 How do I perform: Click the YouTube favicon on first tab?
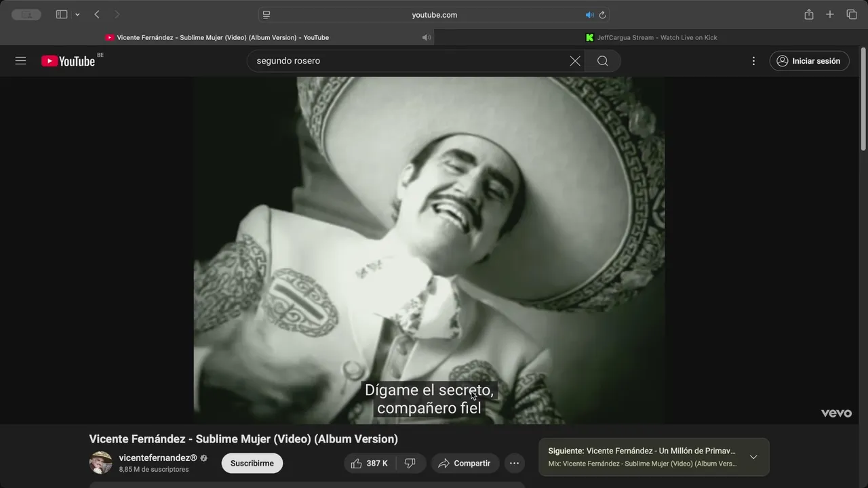pos(110,37)
